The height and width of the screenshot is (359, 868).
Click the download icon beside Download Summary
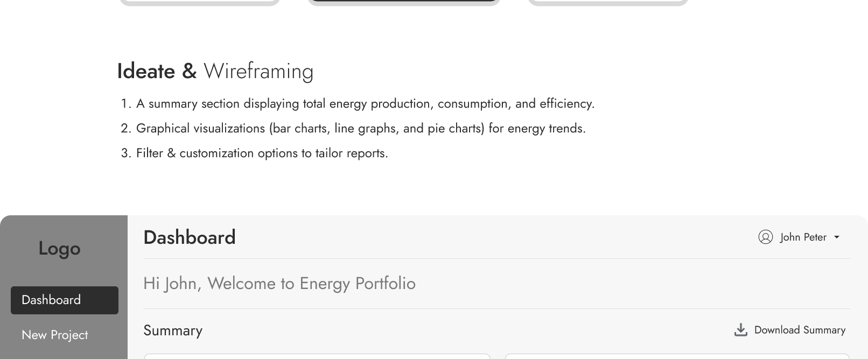click(741, 330)
